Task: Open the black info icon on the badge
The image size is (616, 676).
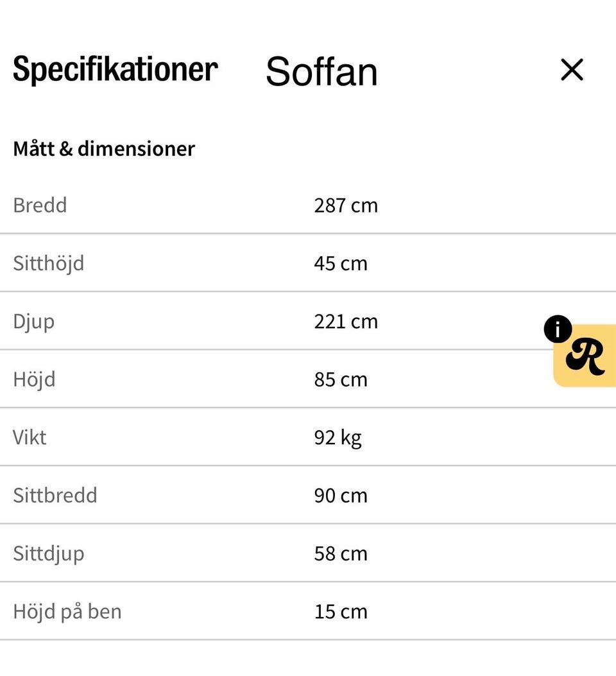Action: click(x=558, y=329)
